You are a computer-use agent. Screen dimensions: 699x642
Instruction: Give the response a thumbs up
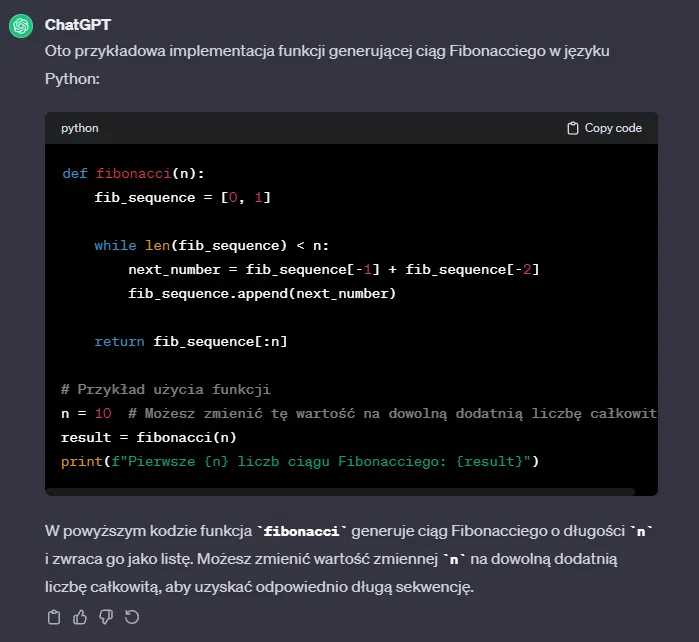(80, 616)
